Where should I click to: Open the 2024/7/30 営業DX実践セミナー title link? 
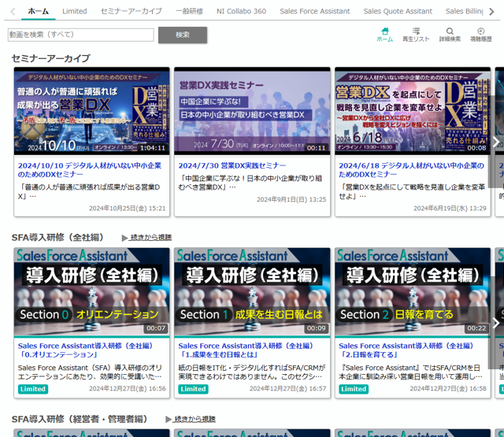[x=232, y=165]
